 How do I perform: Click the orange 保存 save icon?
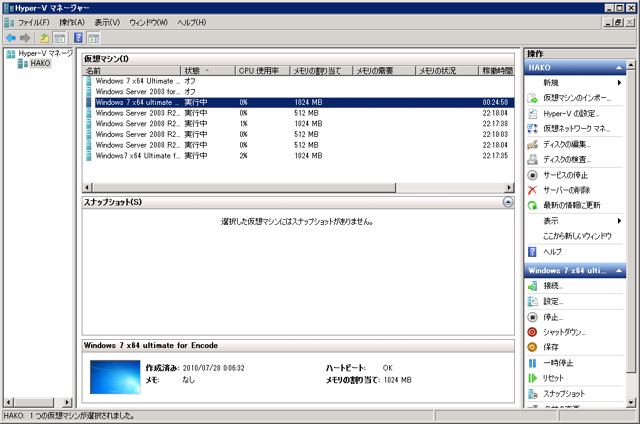[532, 347]
